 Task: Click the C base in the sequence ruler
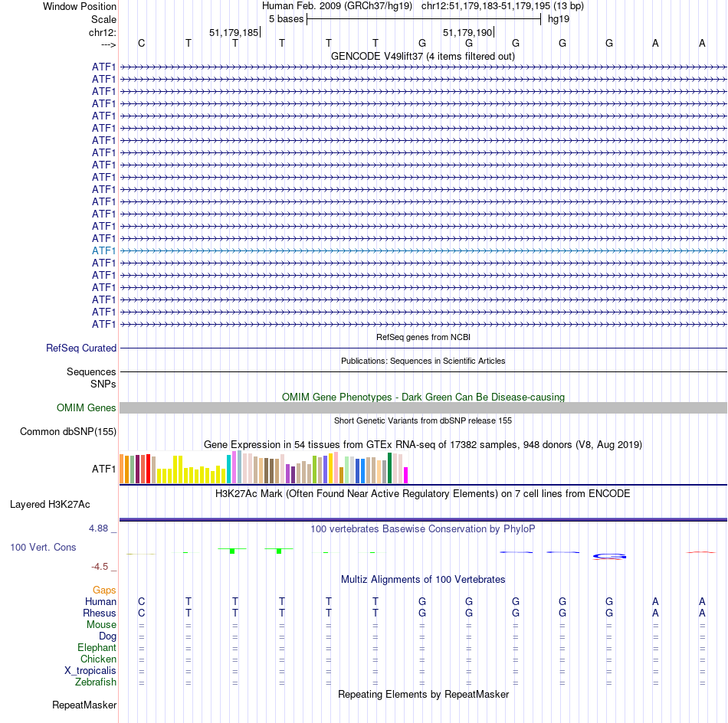(x=142, y=43)
